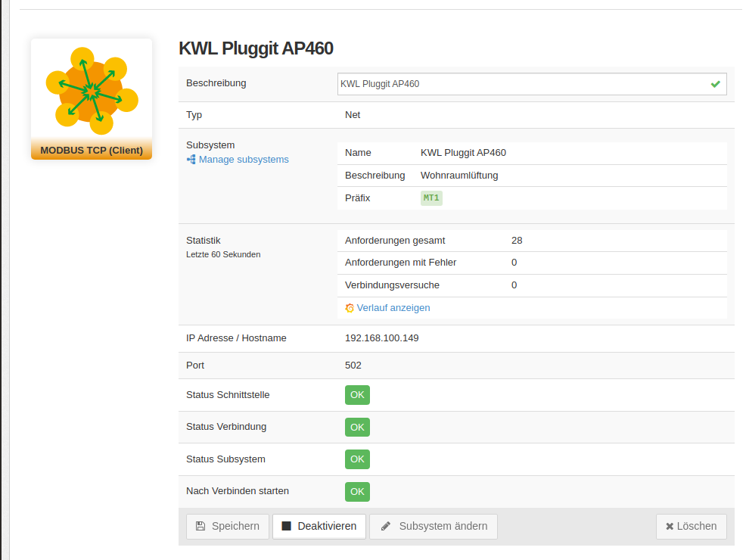
Task: Click the Status Schnittstelle OK badge
Action: click(x=357, y=395)
